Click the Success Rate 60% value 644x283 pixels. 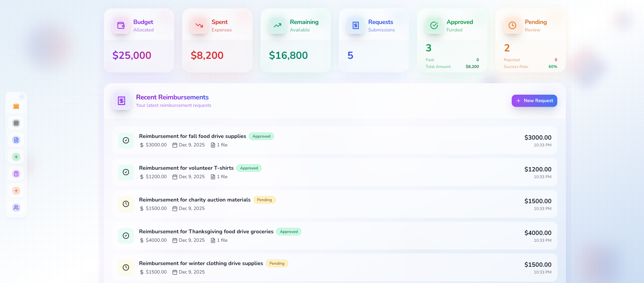click(553, 67)
